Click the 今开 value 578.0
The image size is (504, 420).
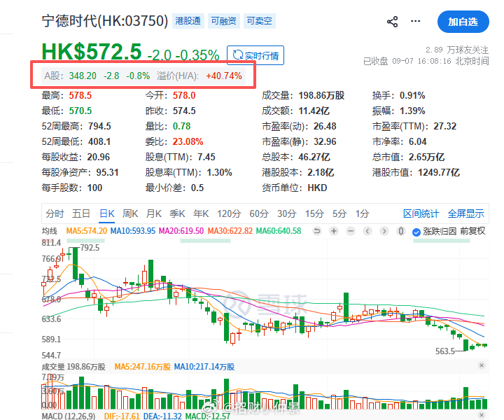click(x=184, y=95)
